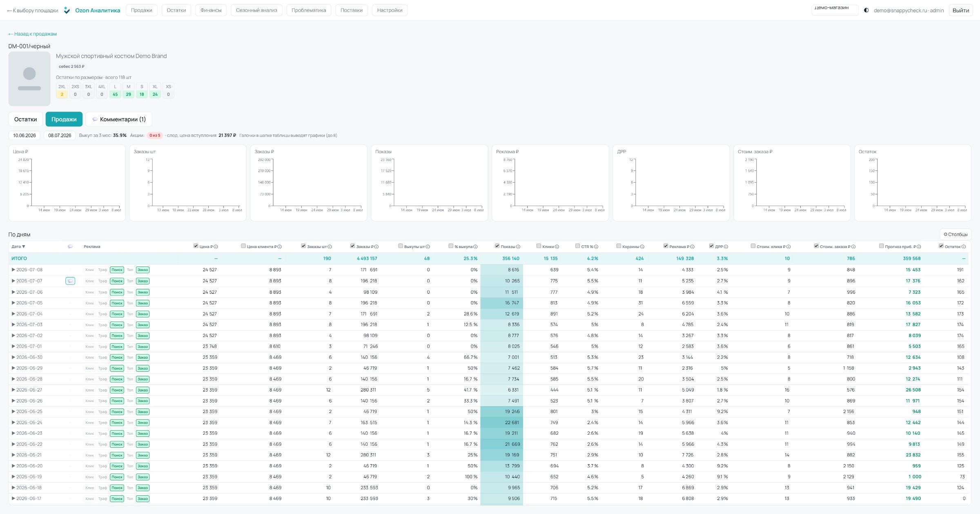Uncheck the Показы column checkbox
The image size is (980, 514).
[x=497, y=246]
